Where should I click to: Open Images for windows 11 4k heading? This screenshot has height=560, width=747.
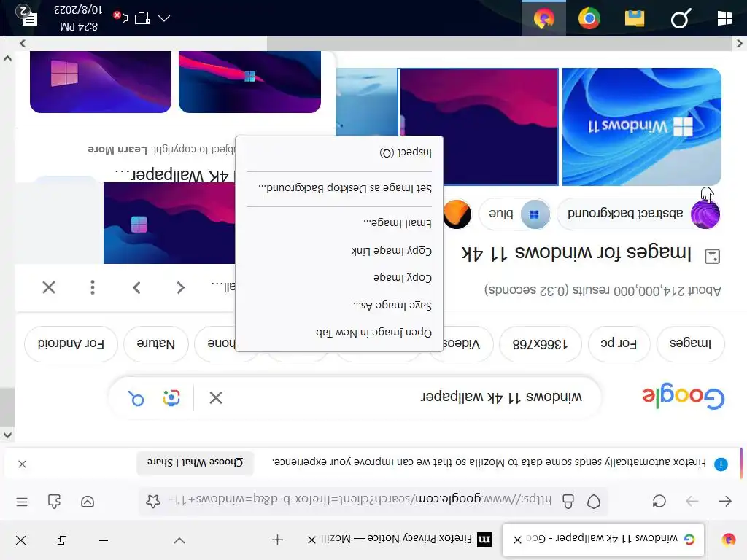tap(576, 253)
